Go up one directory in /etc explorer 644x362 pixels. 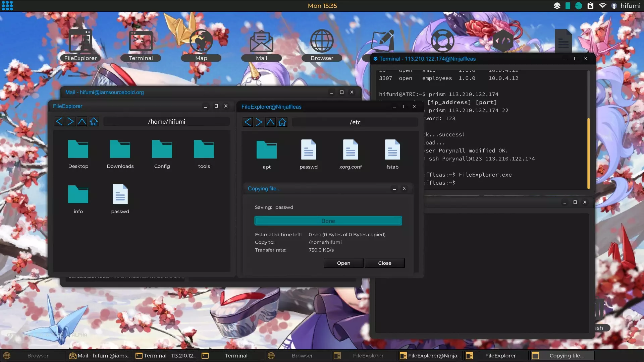click(270, 122)
